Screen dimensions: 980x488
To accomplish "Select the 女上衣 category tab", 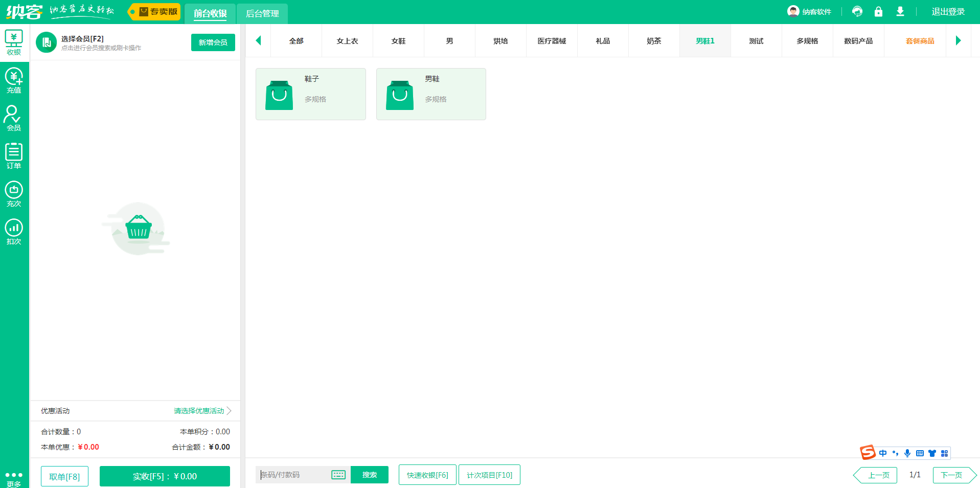I will click(348, 41).
